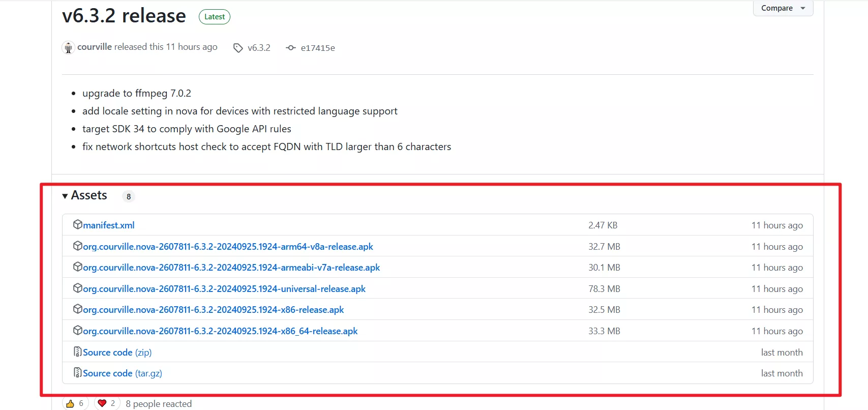Viewport: 868px width, 410px height.
Task: Click archive icon for Source code (tar.gz)
Action: pyautogui.click(x=78, y=372)
